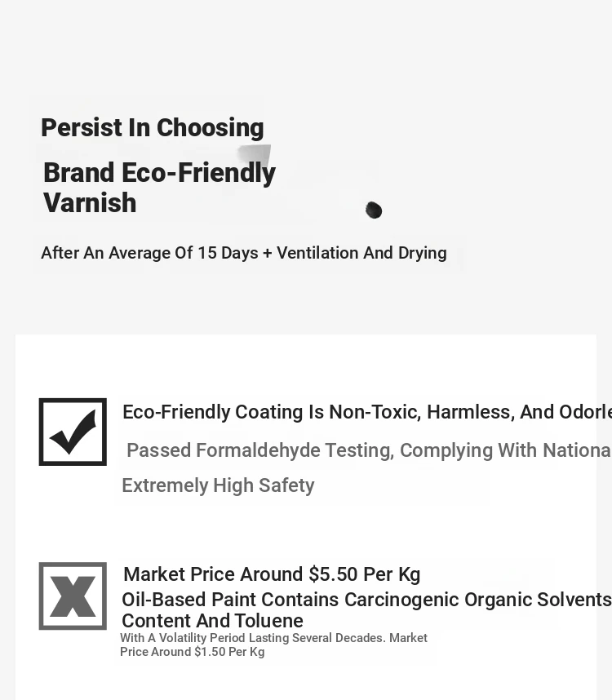Select the "Persist In Choosing" heading
Image resolution: width=612 pixels, height=700 pixels.
[152, 128]
